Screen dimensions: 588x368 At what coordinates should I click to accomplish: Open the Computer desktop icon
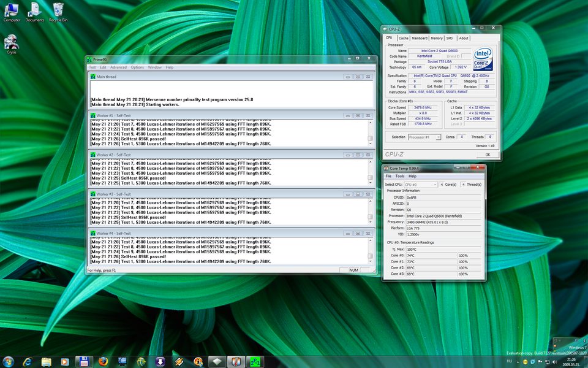tap(11, 12)
